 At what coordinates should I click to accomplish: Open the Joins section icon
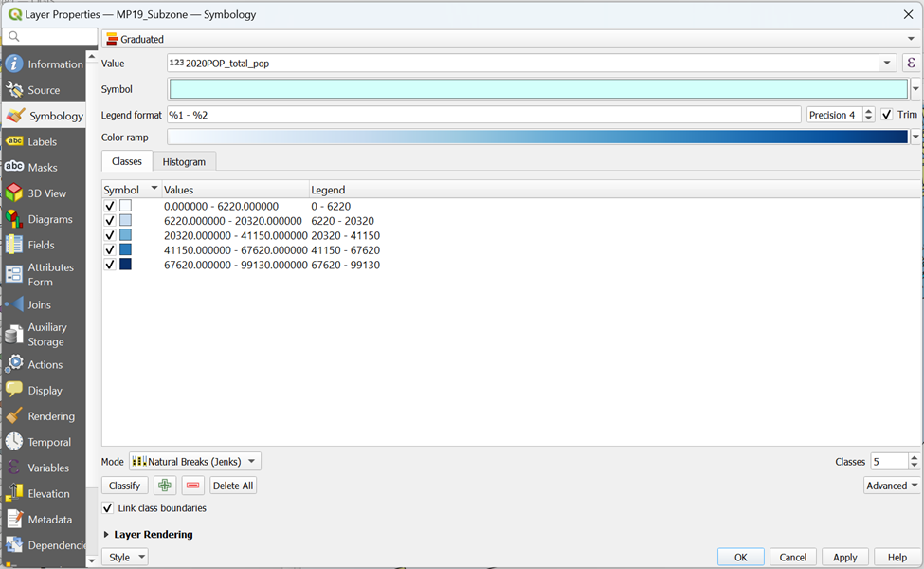coord(14,304)
